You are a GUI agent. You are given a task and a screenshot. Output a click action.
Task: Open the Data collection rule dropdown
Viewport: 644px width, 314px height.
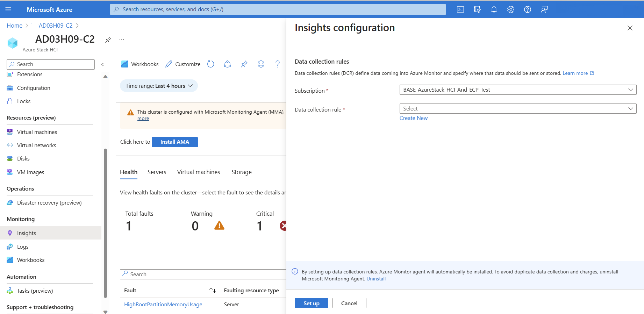click(518, 109)
